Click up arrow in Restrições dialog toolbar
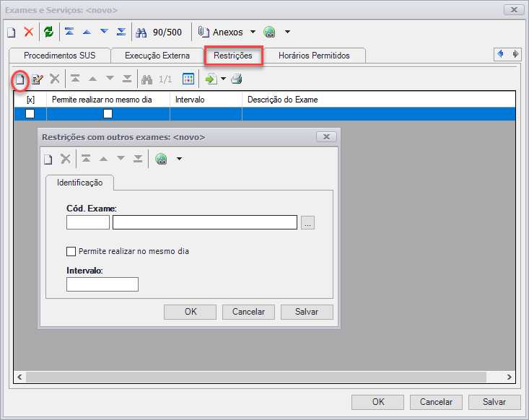 104,159
